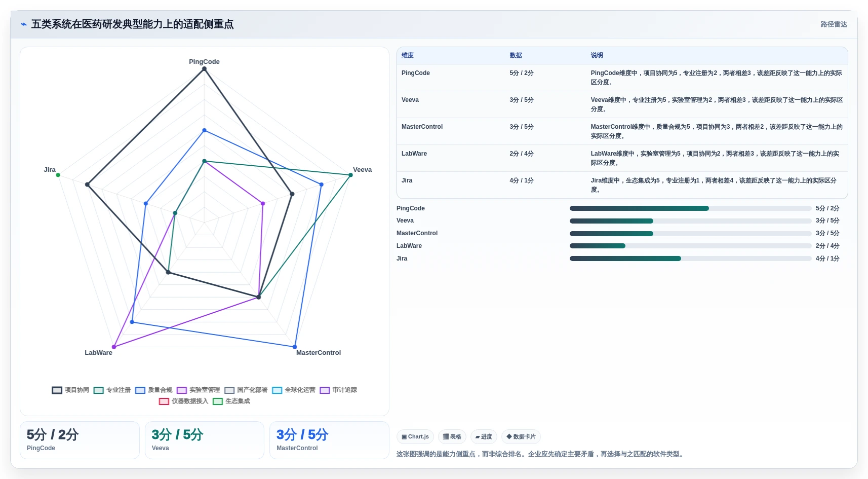Click the MasterControl axis label on radar

pos(319,353)
